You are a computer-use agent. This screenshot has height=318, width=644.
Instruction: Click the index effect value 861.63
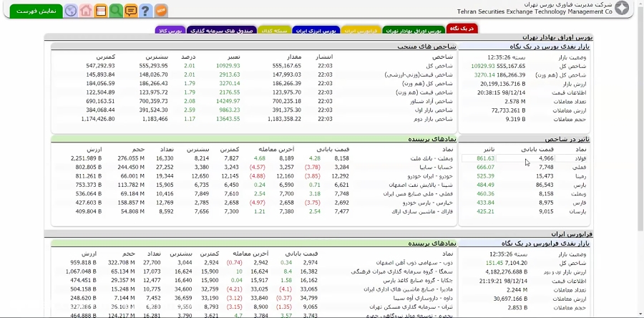click(x=485, y=158)
